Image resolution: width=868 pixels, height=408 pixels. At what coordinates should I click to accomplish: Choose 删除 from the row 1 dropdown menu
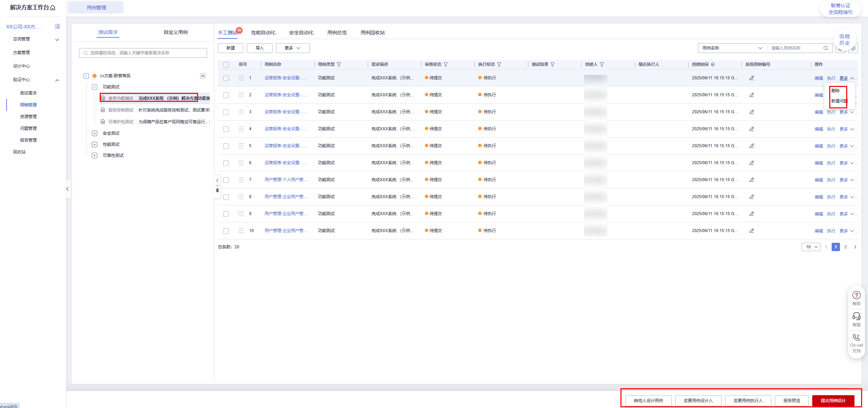tap(835, 91)
